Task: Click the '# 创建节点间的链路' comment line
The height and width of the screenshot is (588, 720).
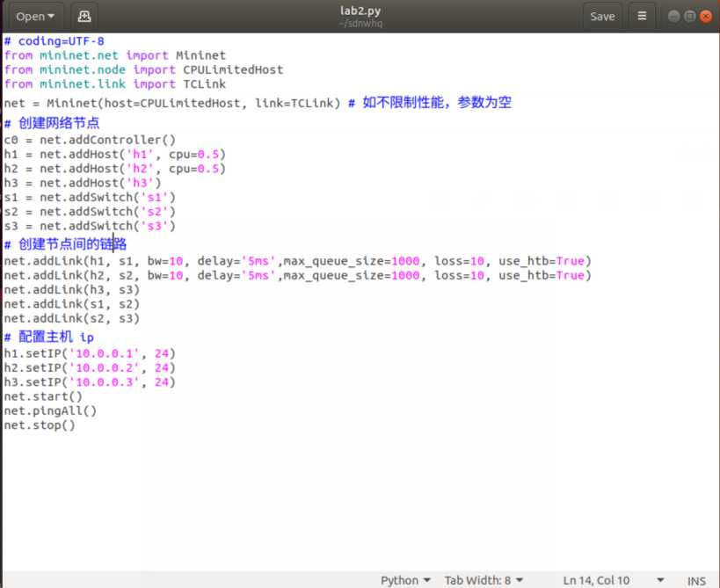Action: point(65,243)
